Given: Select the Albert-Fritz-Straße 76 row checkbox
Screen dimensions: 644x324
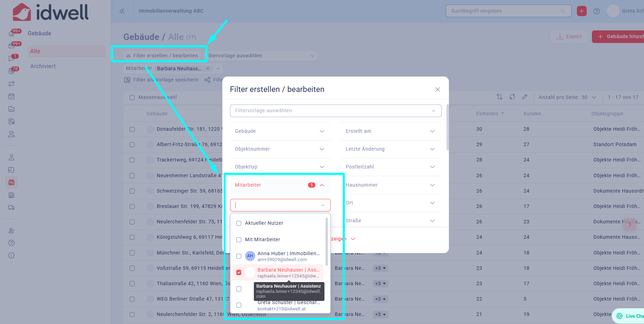Looking at the screenshot, I should click(132, 145).
